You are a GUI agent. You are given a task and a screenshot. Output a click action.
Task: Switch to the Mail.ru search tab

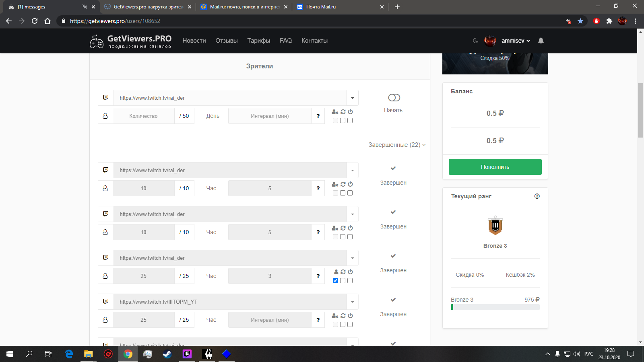pos(244,7)
